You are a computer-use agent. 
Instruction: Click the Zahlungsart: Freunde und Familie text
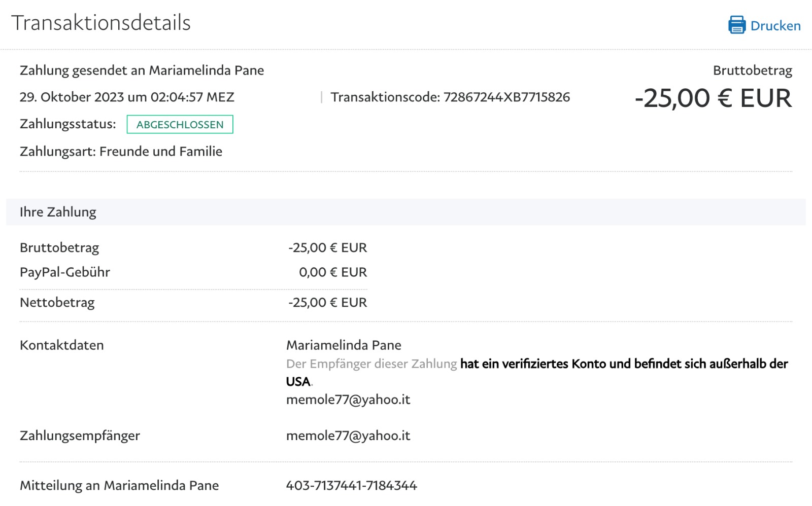click(x=121, y=152)
